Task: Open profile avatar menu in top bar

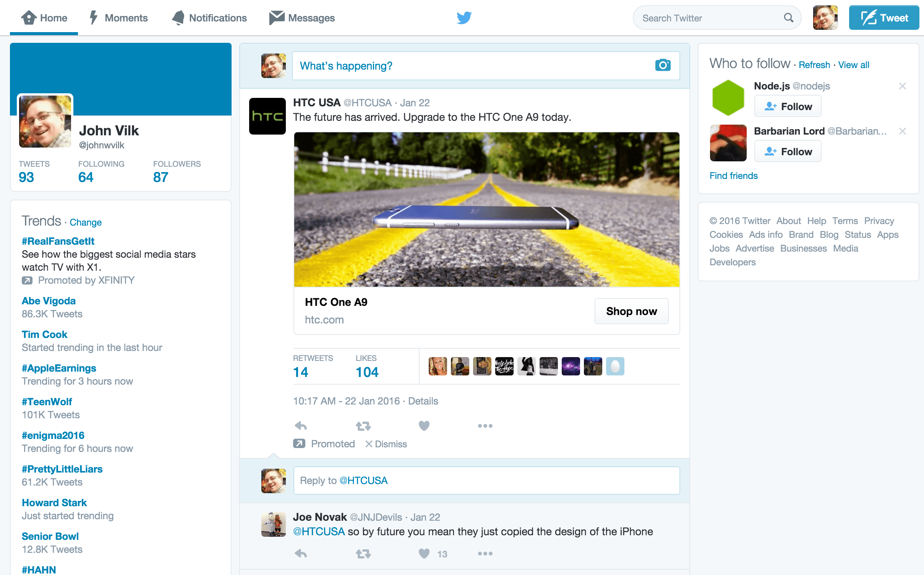Action: [x=825, y=18]
